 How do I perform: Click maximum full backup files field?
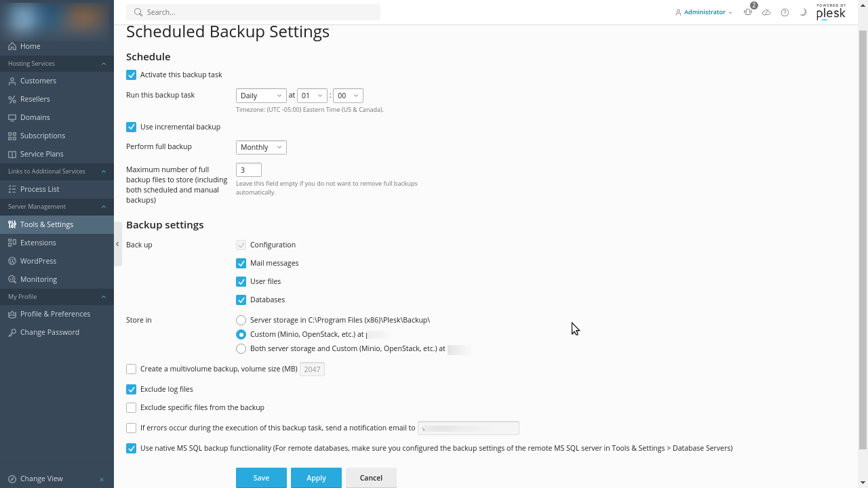coord(249,170)
